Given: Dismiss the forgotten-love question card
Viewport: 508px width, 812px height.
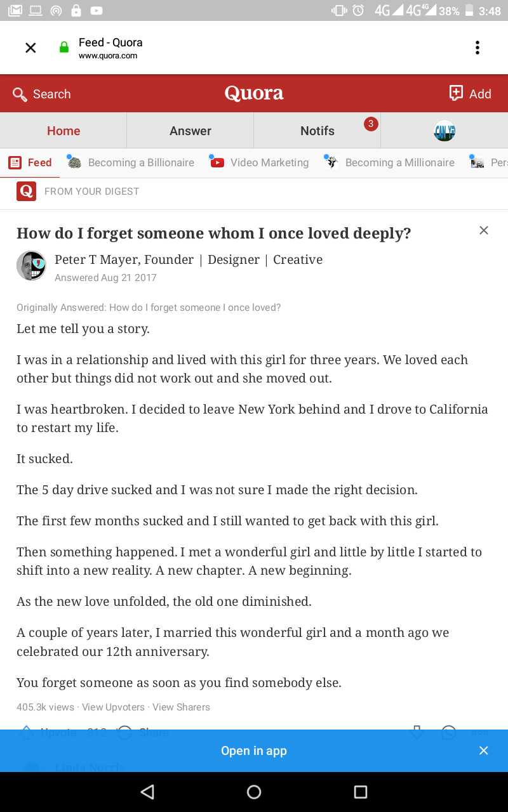Looking at the screenshot, I should [484, 230].
